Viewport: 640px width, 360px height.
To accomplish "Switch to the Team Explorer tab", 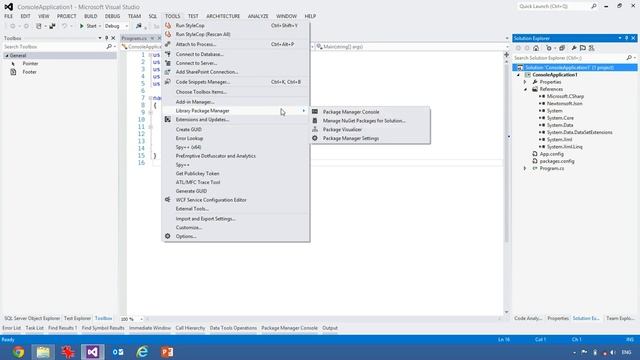I will click(620, 318).
